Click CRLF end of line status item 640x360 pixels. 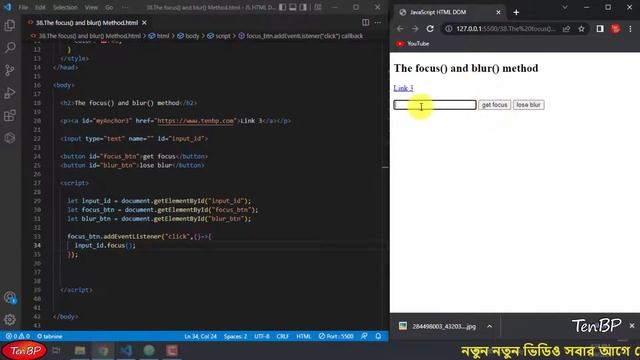[282, 336]
